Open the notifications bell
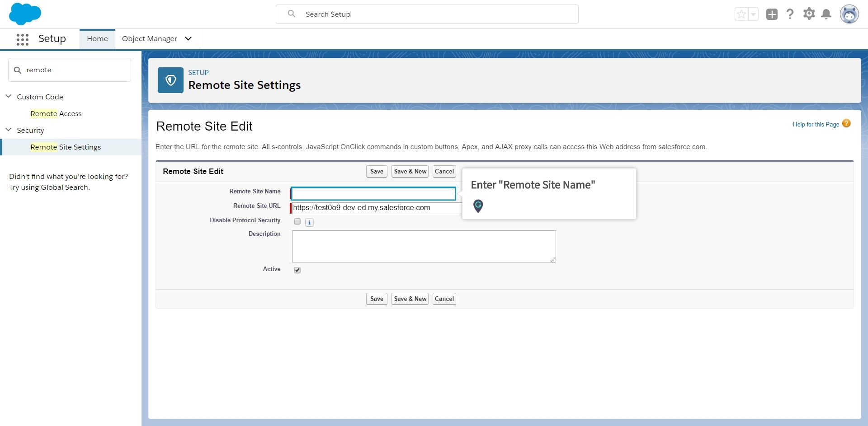Screen dimensions: 868x426 pos(826,14)
